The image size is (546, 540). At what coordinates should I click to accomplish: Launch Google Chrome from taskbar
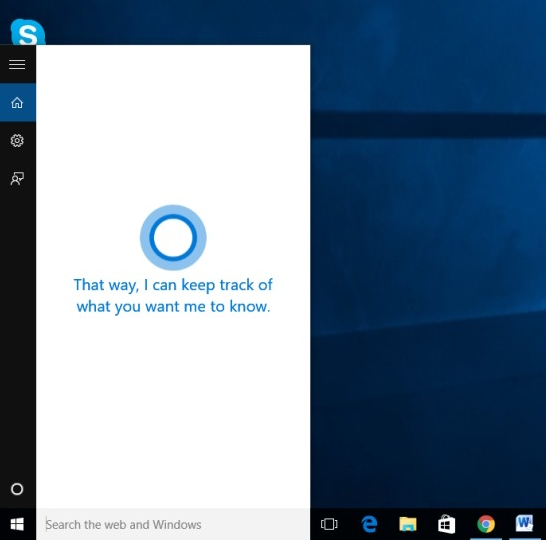point(486,524)
